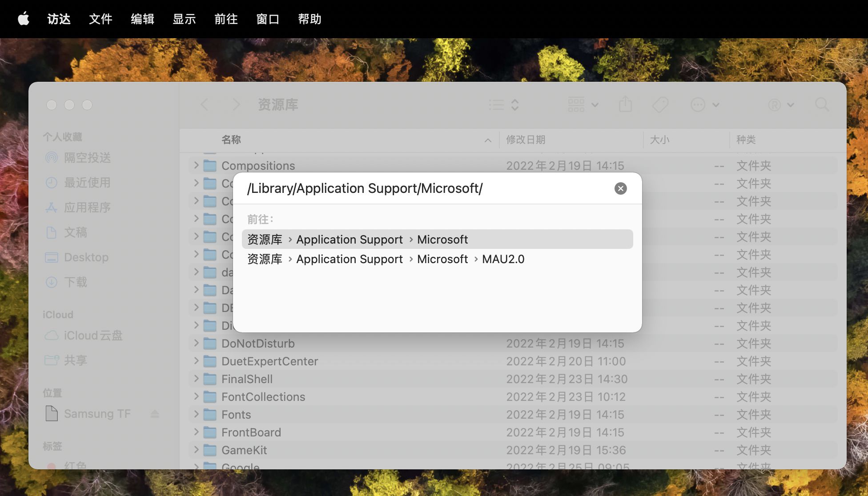Expand the Compositions folder
Screen dimensions: 868x496
coord(196,165)
